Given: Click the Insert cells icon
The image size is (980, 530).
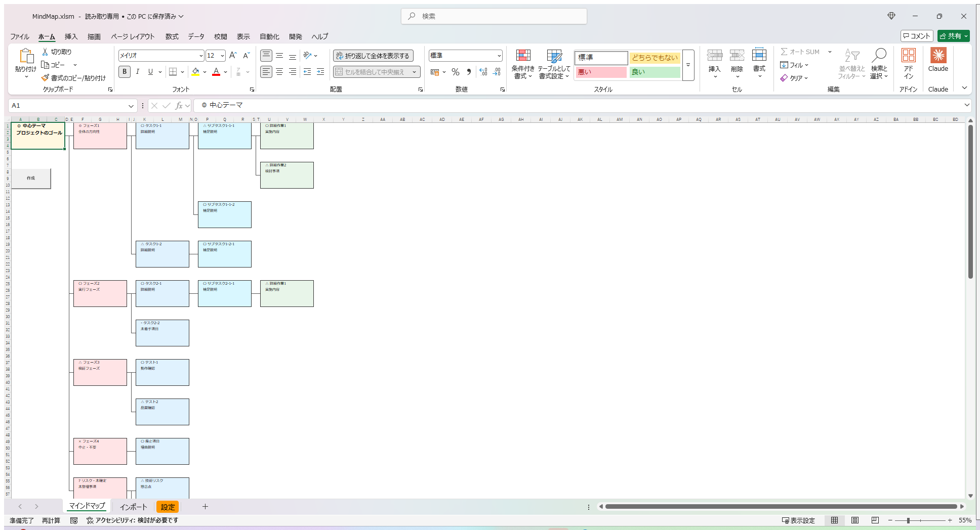Looking at the screenshot, I should click(x=714, y=55).
